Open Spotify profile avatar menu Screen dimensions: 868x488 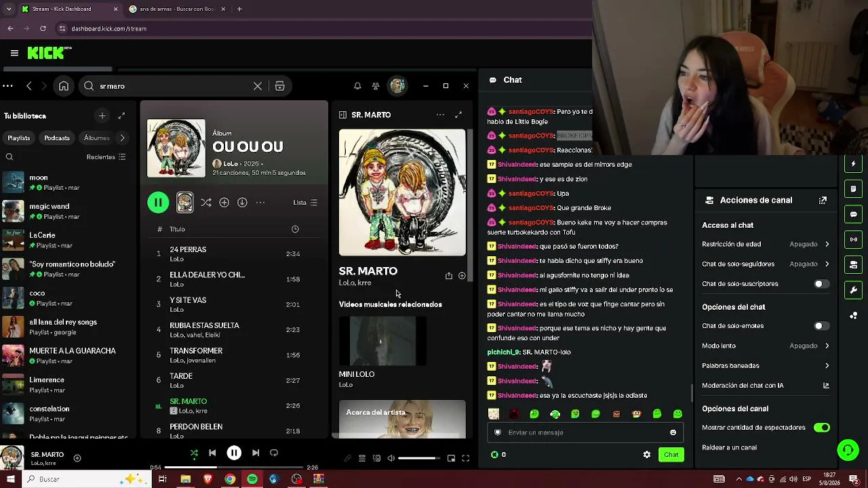pyautogui.click(x=397, y=86)
